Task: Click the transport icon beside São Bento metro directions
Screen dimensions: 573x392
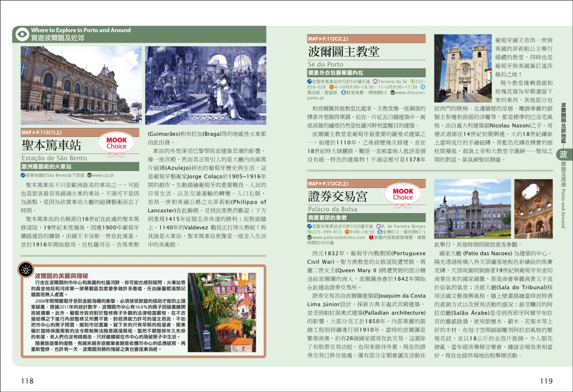Action: tap(24, 175)
